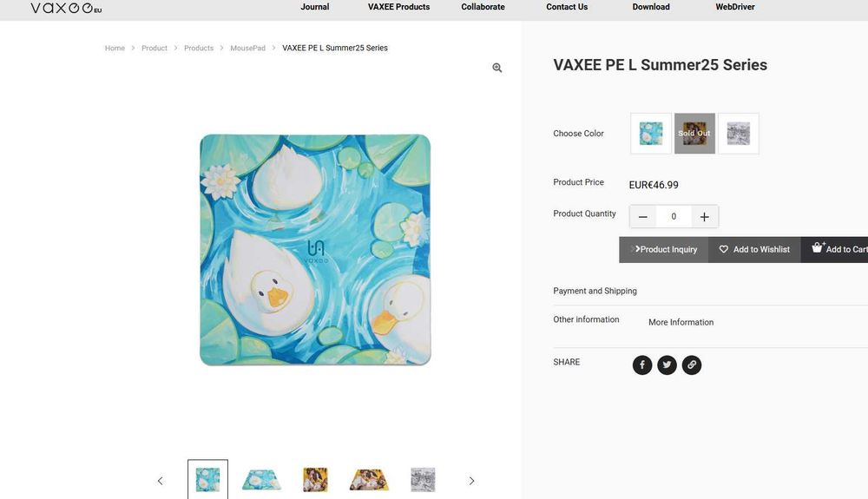
Task: Decrease product quantity with minus button
Action: click(x=642, y=217)
